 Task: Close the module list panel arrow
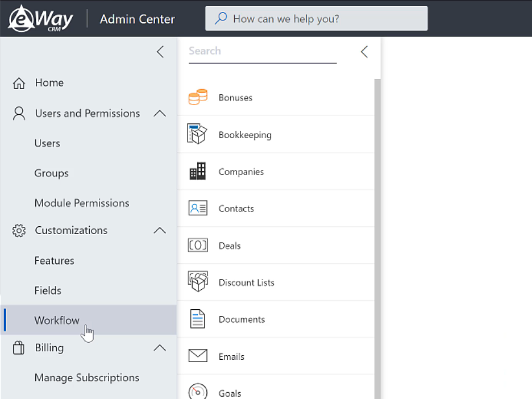[364, 52]
